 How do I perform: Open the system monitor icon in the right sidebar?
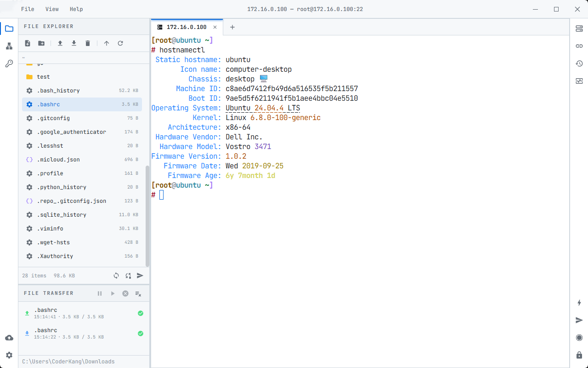click(x=579, y=81)
